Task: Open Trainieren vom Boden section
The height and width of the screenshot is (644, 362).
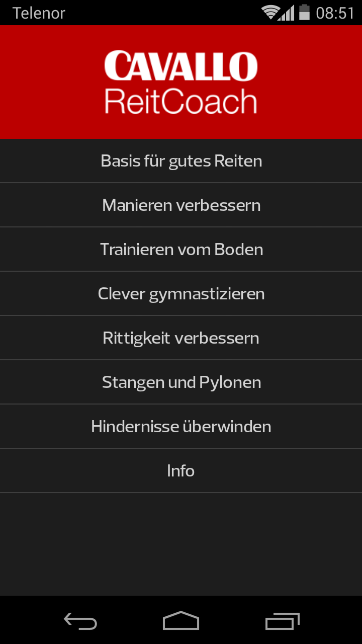Action: click(181, 250)
